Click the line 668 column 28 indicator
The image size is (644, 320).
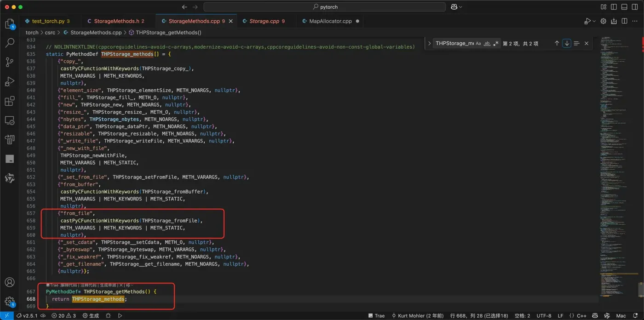pos(479,315)
